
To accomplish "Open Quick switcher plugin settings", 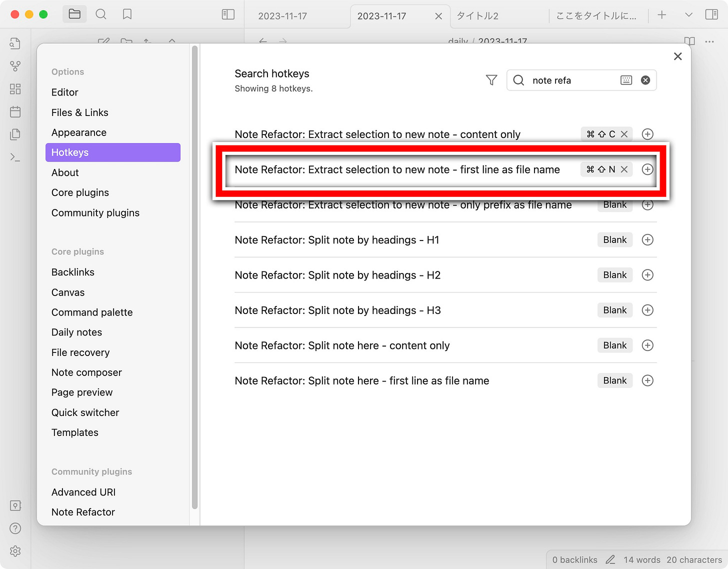I will click(x=113, y=412).
